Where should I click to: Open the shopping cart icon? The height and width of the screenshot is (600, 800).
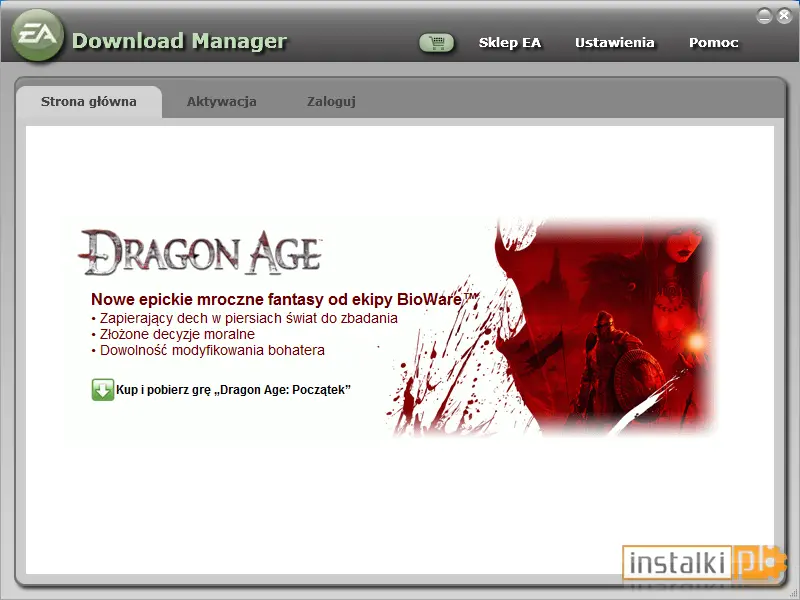pyautogui.click(x=436, y=43)
